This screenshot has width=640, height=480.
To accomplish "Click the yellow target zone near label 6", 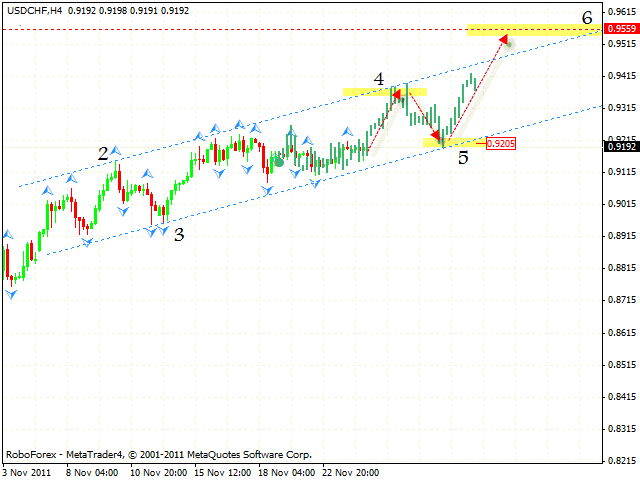I will point(532,30).
